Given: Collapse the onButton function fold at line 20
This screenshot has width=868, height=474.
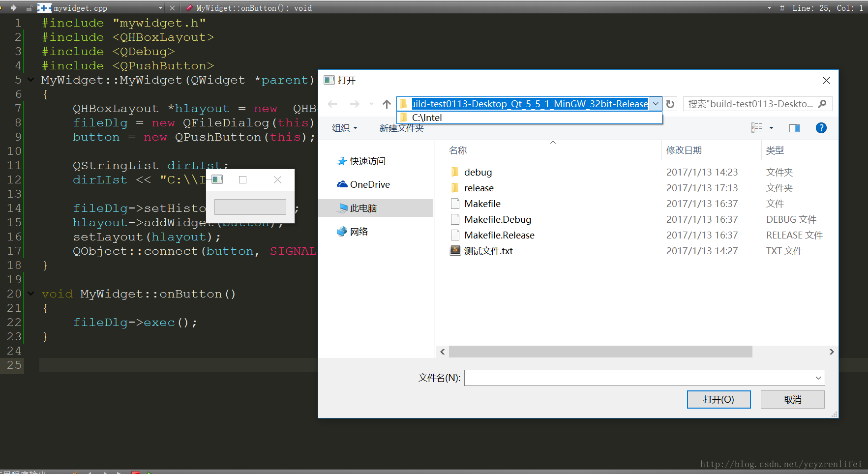Looking at the screenshot, I should click(x=30, y=294).
